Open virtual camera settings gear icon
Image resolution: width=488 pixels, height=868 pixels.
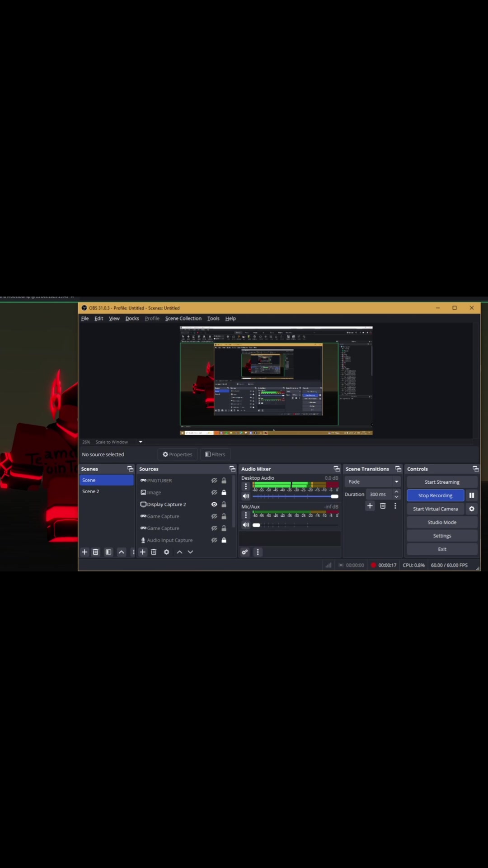(472, 509)
